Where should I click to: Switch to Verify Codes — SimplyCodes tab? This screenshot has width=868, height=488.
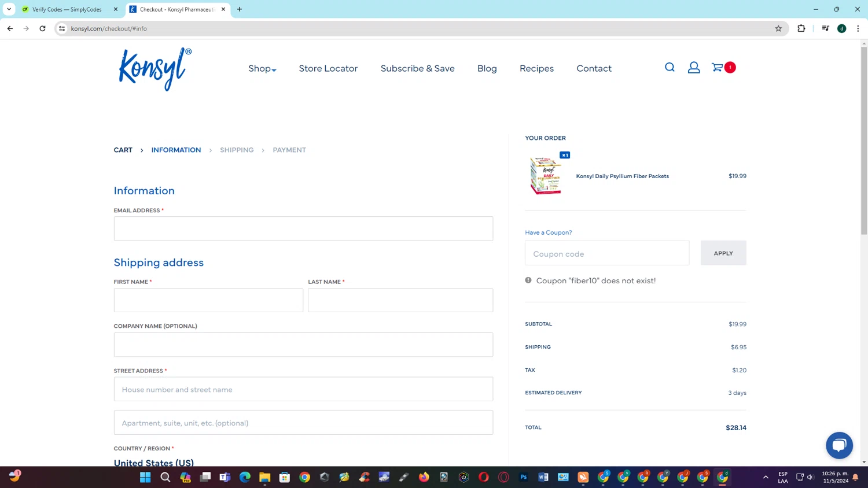click(67, 9)
